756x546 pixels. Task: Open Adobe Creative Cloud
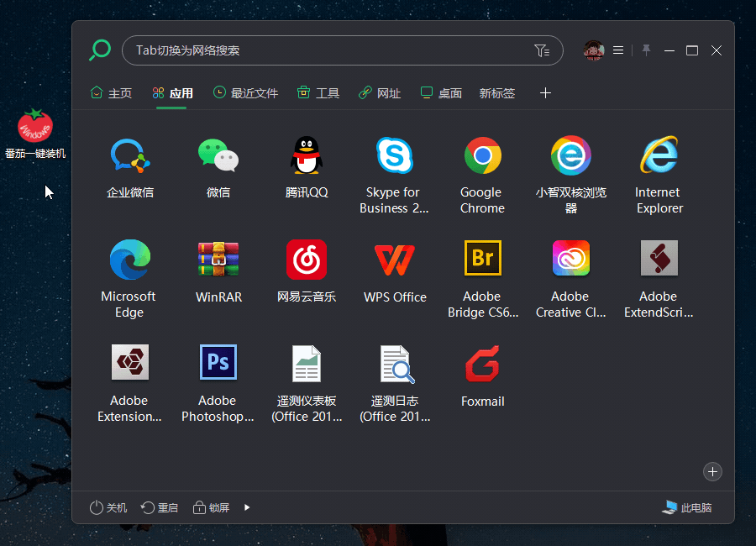tap(571, 258)
